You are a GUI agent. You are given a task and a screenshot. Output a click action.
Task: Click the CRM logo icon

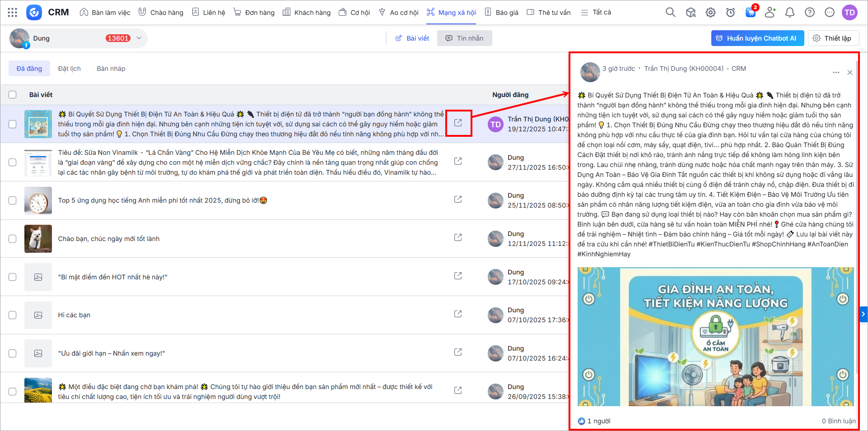click(34, 12)
